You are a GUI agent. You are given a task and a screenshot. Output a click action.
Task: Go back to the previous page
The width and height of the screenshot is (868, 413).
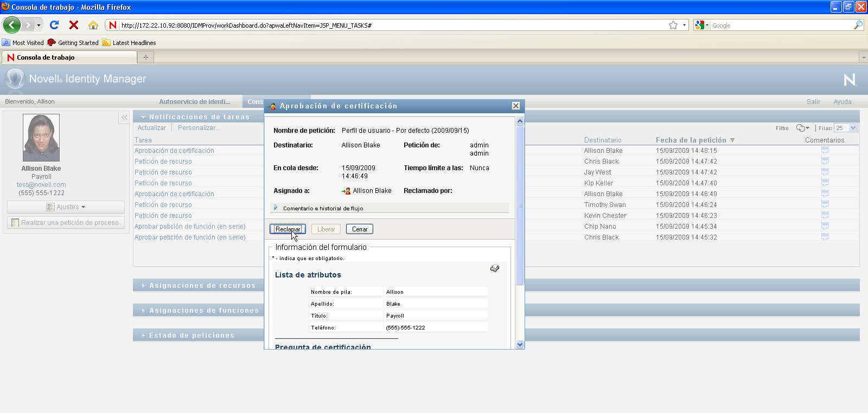pyautogui.click(x=11, y=25)
